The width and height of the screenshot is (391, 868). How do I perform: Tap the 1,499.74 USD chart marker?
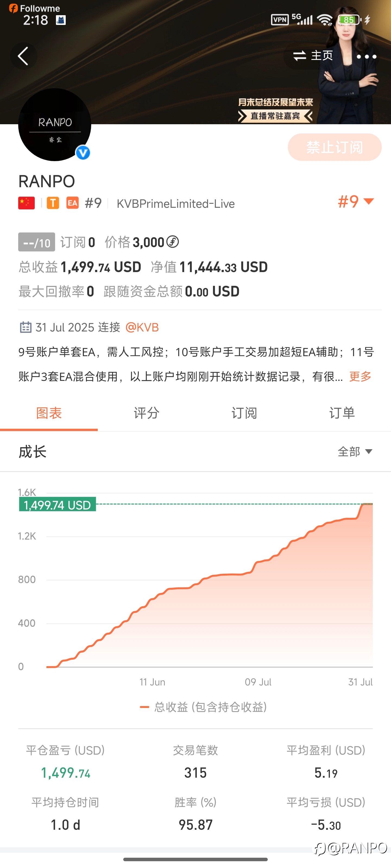coord(57,505)
